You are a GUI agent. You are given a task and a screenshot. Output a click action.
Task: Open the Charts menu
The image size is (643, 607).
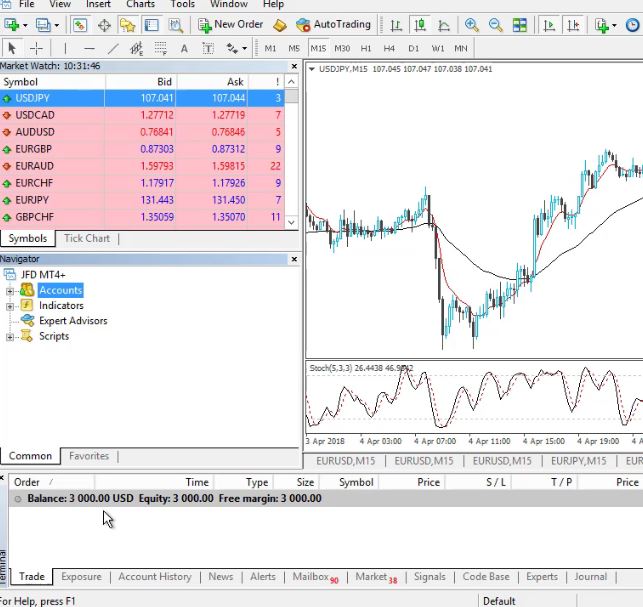140,5
